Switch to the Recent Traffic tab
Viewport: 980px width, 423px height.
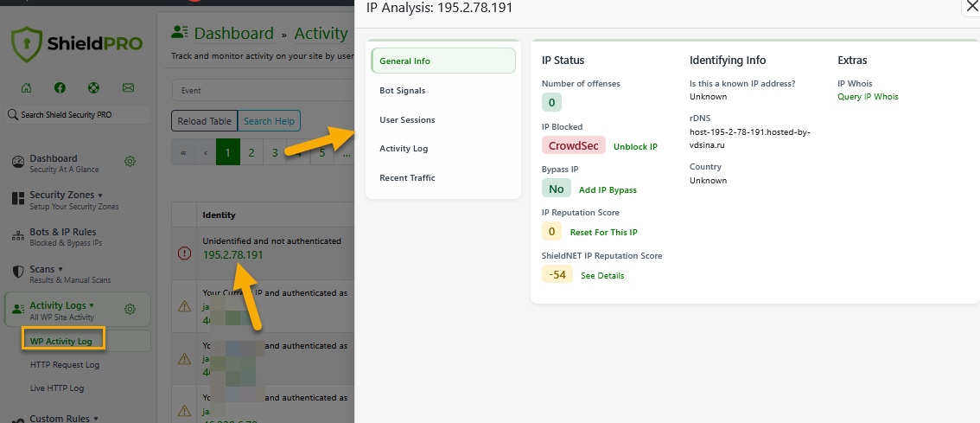(x=443, y=177)
